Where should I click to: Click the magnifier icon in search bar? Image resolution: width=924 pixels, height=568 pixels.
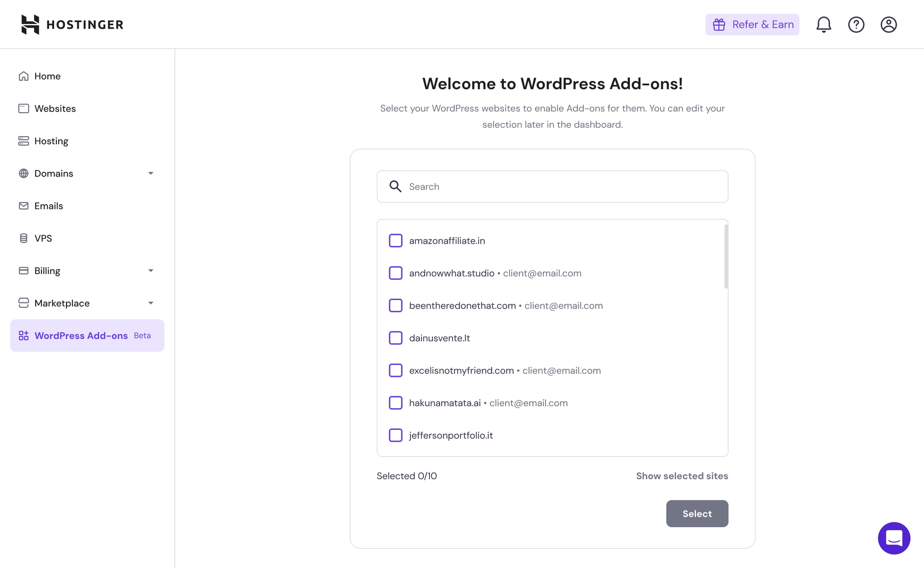395,186
